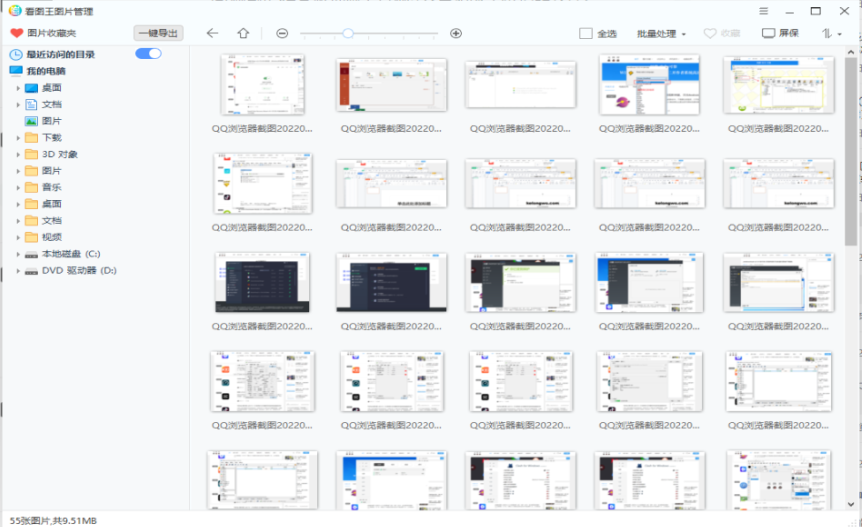This screenshot has height=527, width=862.
Task: Expand the DVD 驱动器 (D:) node
Action: click(x=18, y=270)
